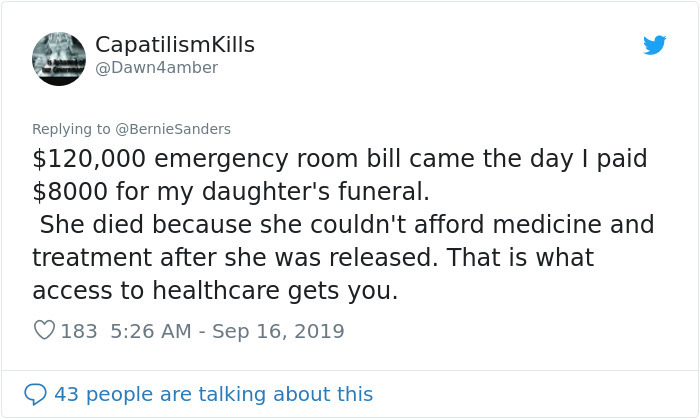
Task: Open the CapatilismKills display name
Action: pos(175,45)
